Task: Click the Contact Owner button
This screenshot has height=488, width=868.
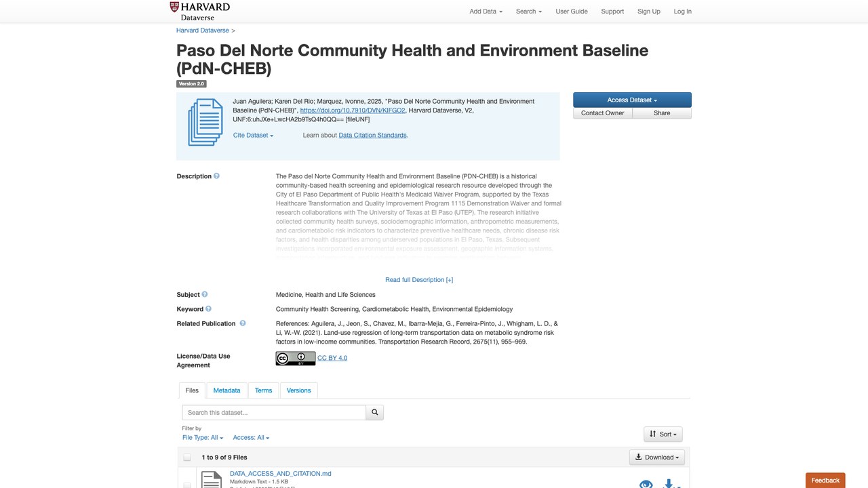Action: point(603,113)
